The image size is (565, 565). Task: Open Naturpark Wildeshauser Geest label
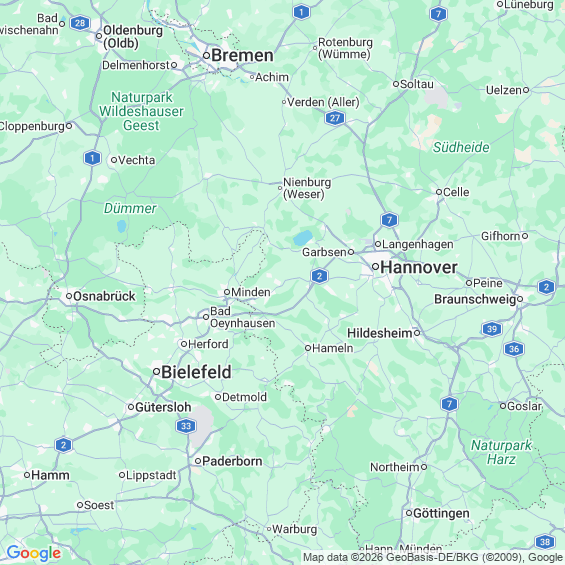coord(141,111)
